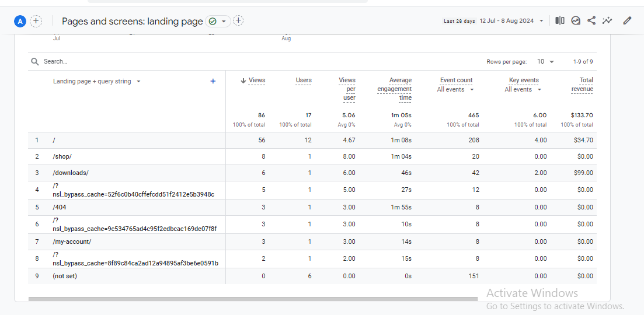Click the search magnifier icon in table
The width and height of the screenshot is (644, 315).
[35, 61]
